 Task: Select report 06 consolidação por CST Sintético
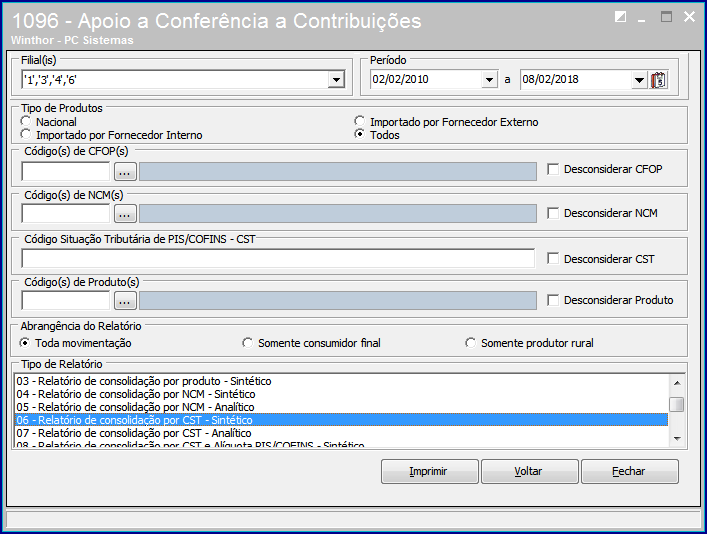(x=341, y=420)
